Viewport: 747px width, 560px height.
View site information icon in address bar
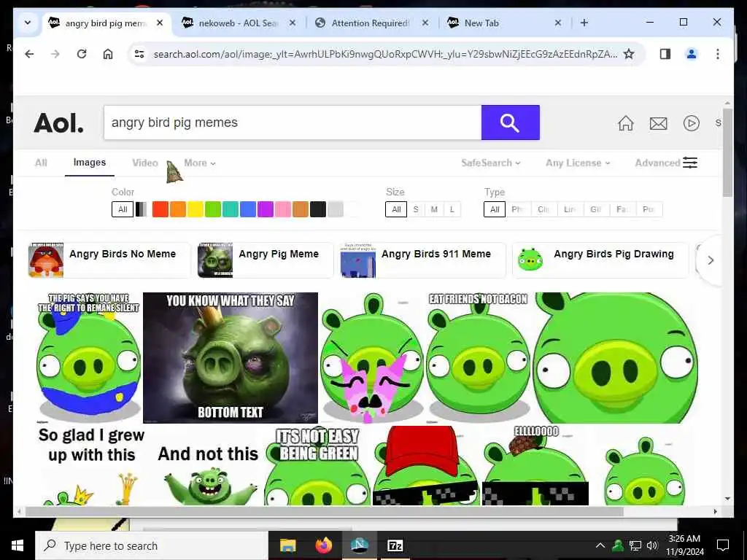point(139,54)
